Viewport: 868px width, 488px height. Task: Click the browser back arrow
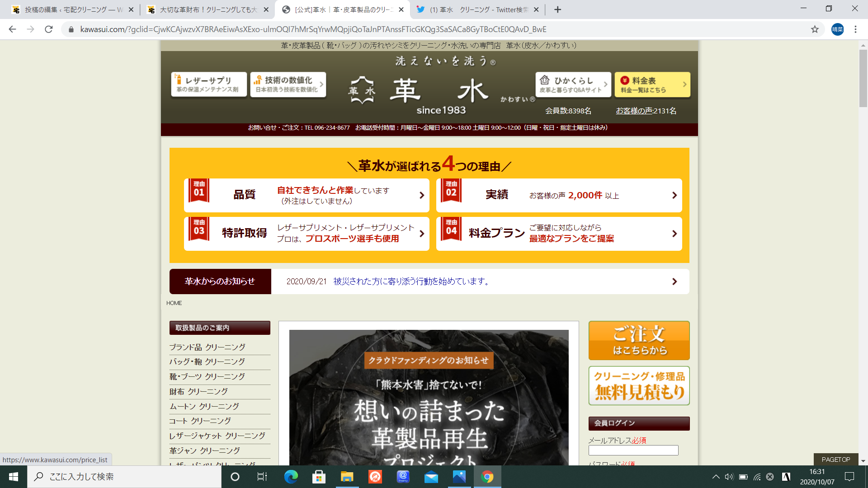[x=12, y=29]
